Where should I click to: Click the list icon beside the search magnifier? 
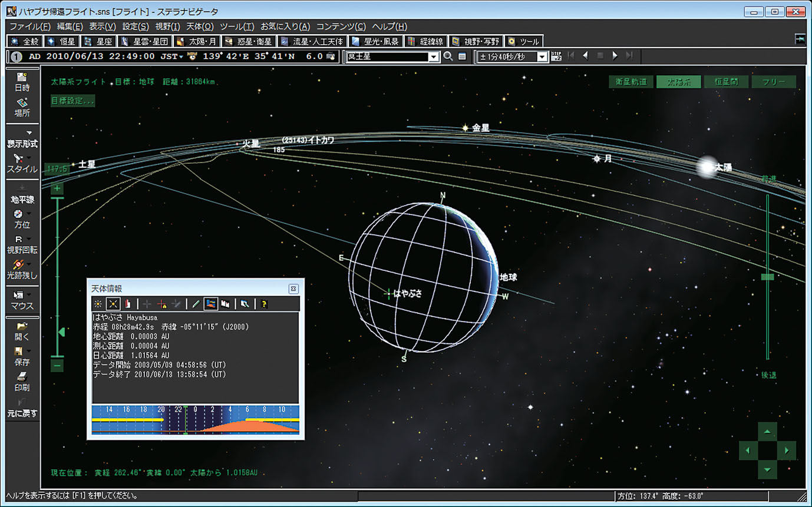coord(462,57)
